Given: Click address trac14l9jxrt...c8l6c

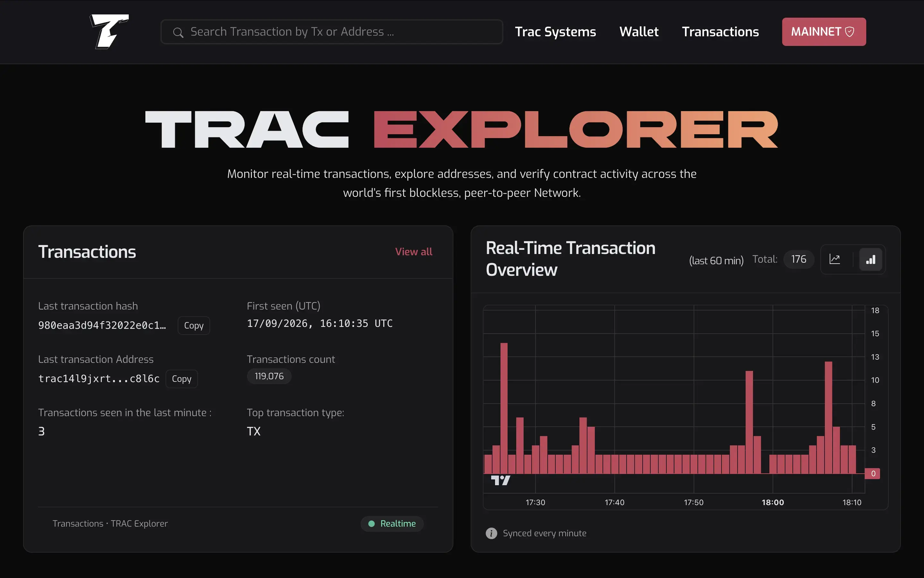Looking at the screenshot, I should pyautogui.click(x=99, y=379).
